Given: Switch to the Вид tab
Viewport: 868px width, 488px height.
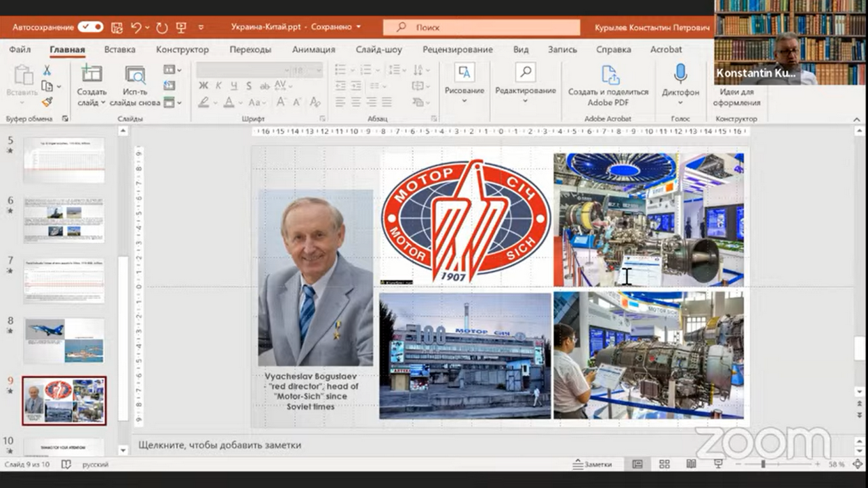Looking at the screenshot, I should pyautogui.click(x=521, y=49).
